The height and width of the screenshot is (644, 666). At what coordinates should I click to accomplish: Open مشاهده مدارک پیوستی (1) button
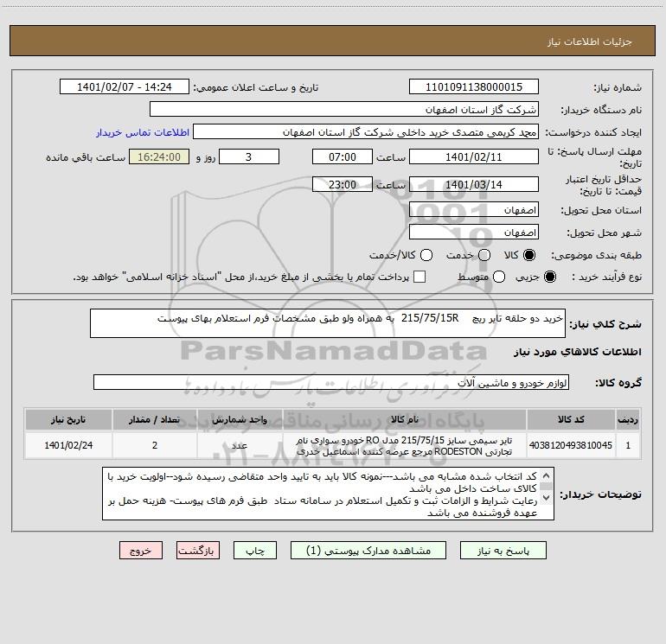[368, 551]
